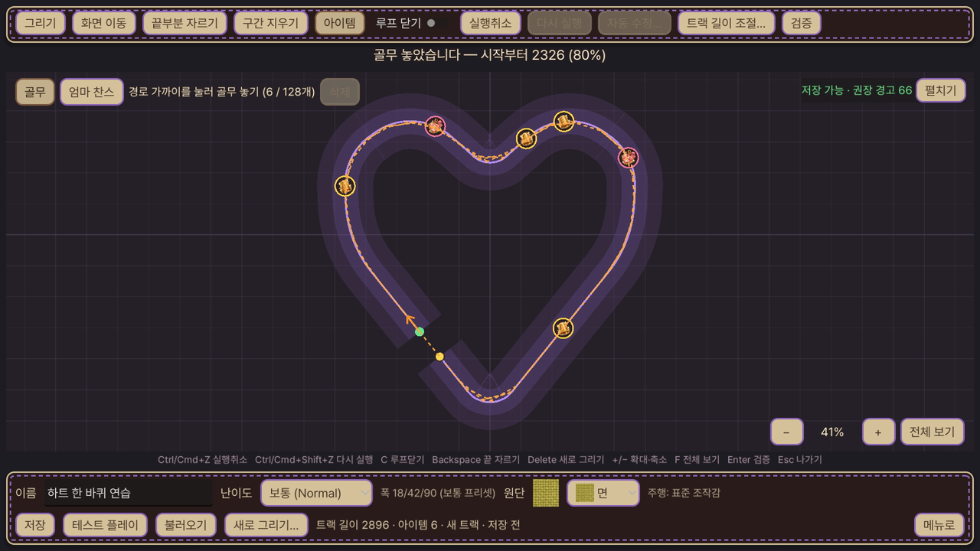Viewport: 980px width, 551px height.
Task: Select the thimble item on the heart's left edge
Action: pyautogui.click(x=345, y=186)
